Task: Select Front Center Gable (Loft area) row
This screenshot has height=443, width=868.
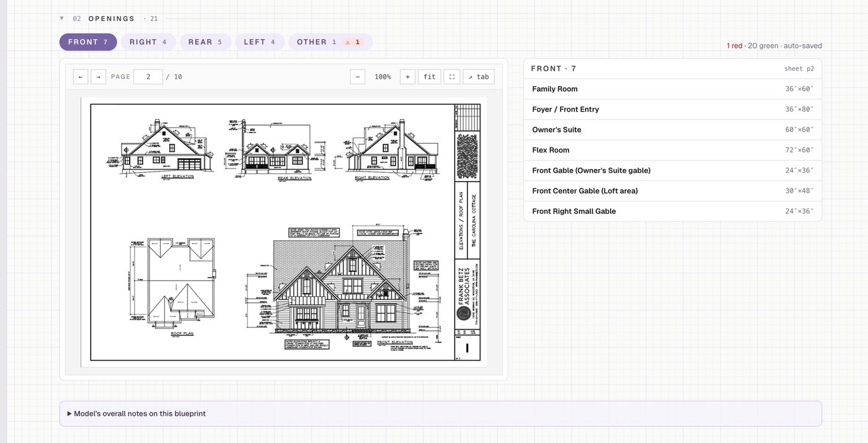Action: (x=673, y=191)
